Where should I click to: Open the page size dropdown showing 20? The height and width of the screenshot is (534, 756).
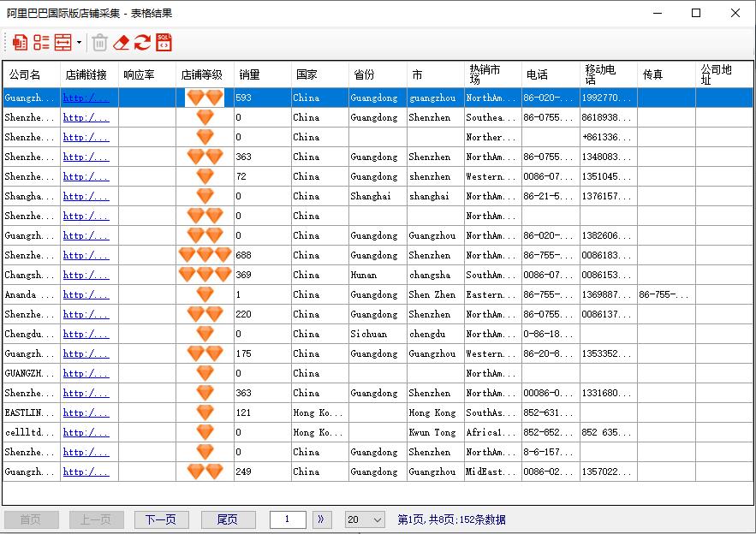click(x=365, y=519)
